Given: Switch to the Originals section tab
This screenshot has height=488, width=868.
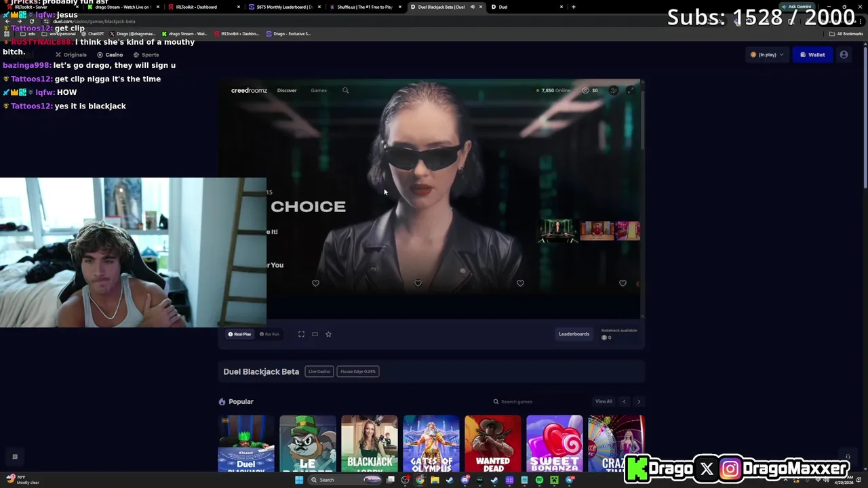Looking at the screenshot, I should click(71, 55).
